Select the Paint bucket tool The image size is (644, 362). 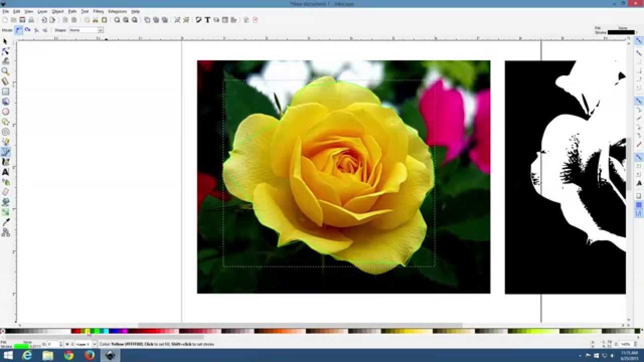tap(6, 202)
